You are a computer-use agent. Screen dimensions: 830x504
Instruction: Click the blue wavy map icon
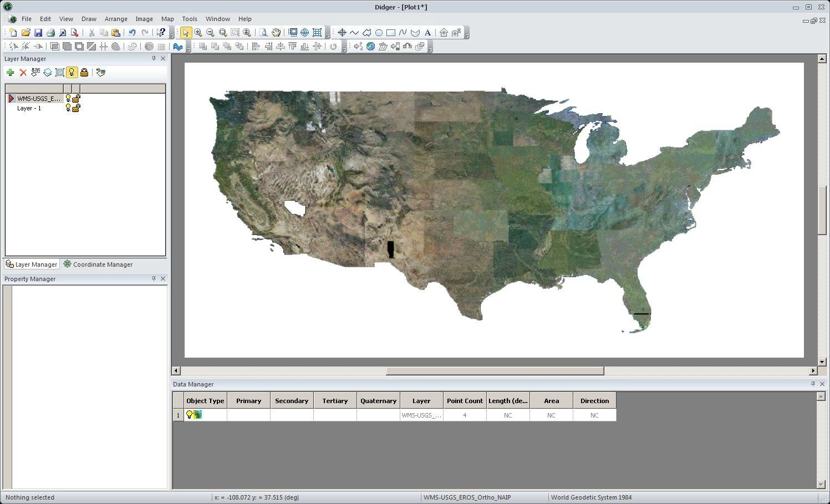[178, 47]
